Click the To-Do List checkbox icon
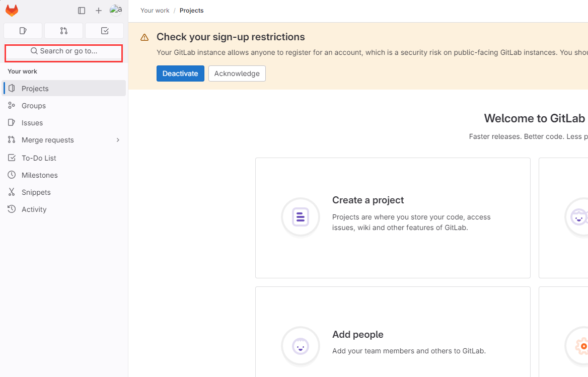Viewport: 588px width, 377px height. 12,158
